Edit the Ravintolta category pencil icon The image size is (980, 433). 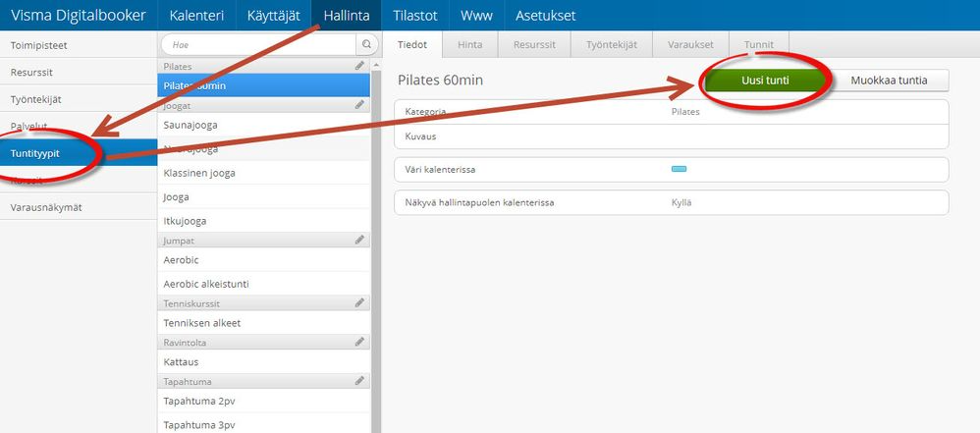tap(359, 342)
